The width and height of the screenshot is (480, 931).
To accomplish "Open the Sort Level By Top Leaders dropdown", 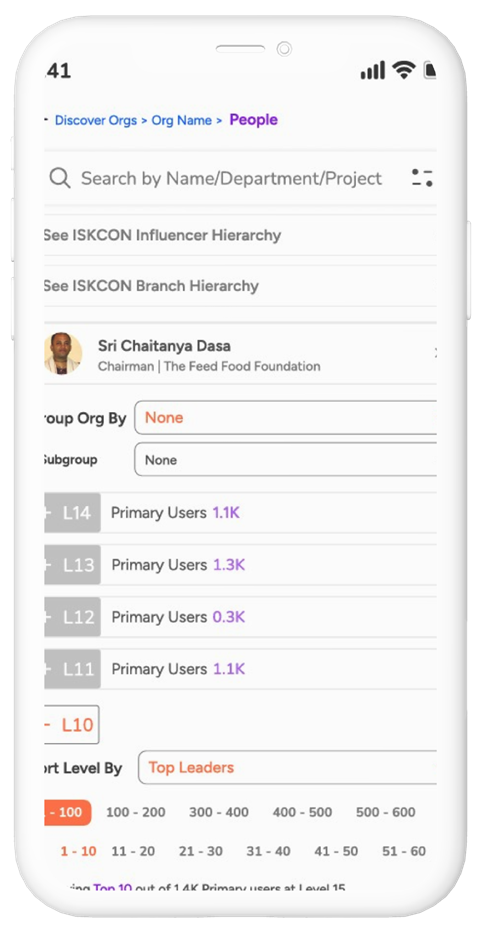I will tap(288, 767).
